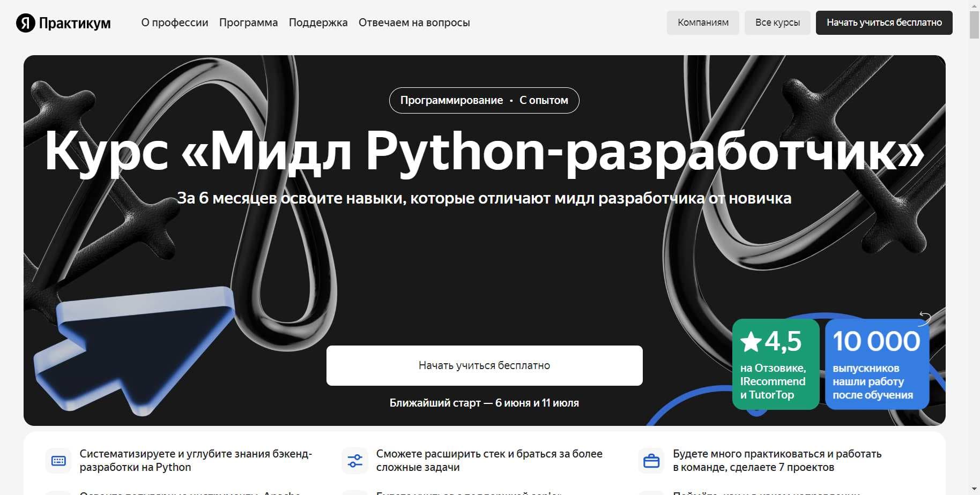Viewport: 980px width, 495px height.
Task: Select 'Поддержка' in the top navigation
Action: (318, 23)
